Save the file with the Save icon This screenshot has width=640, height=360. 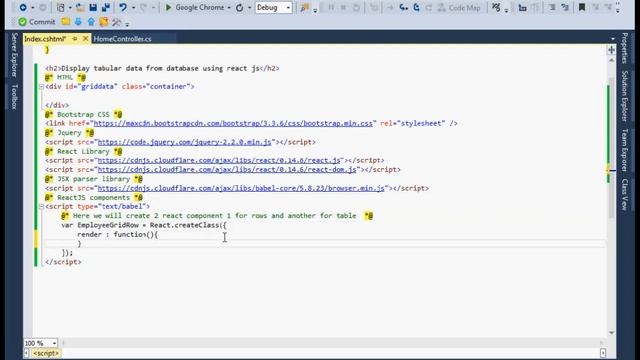click(93, 7)
